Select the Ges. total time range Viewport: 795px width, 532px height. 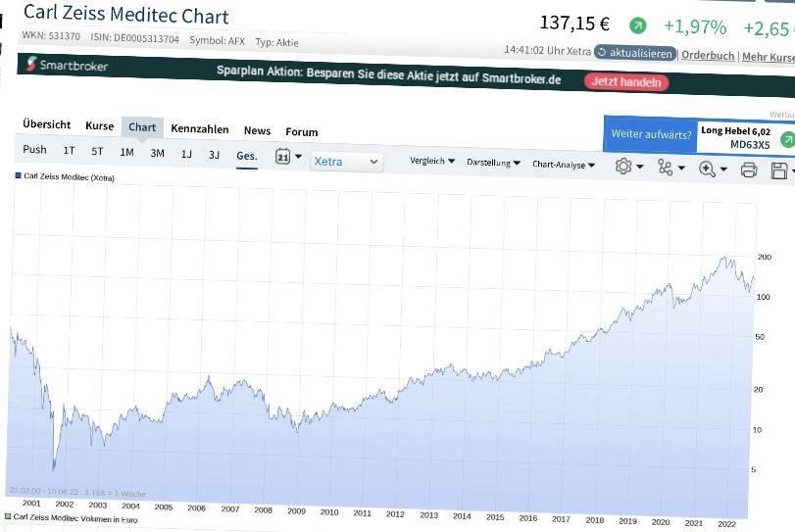pos(246,155)
